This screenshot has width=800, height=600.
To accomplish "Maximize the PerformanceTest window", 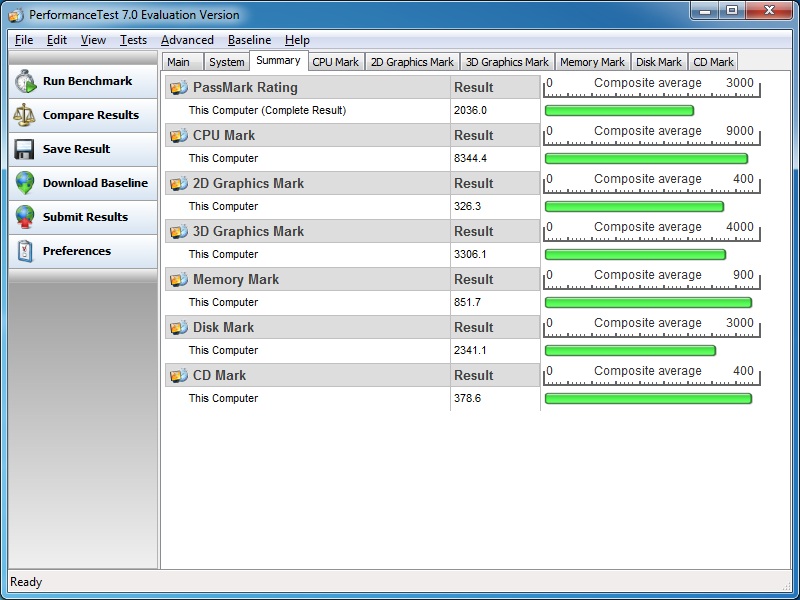I will point(732,11).
